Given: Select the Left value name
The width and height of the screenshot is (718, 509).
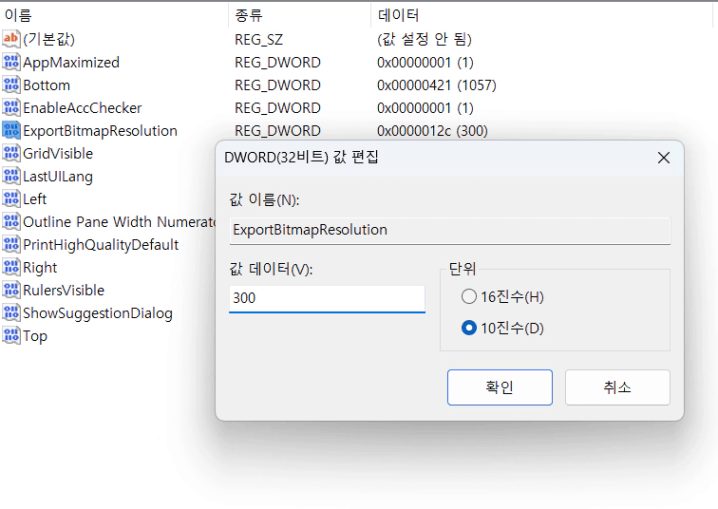Looking at the screenshot, I should point(35,199).
